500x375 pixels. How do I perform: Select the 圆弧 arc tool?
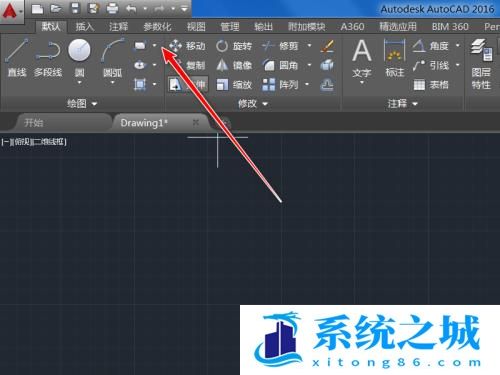pyautogui.click(x=112, y=57)
